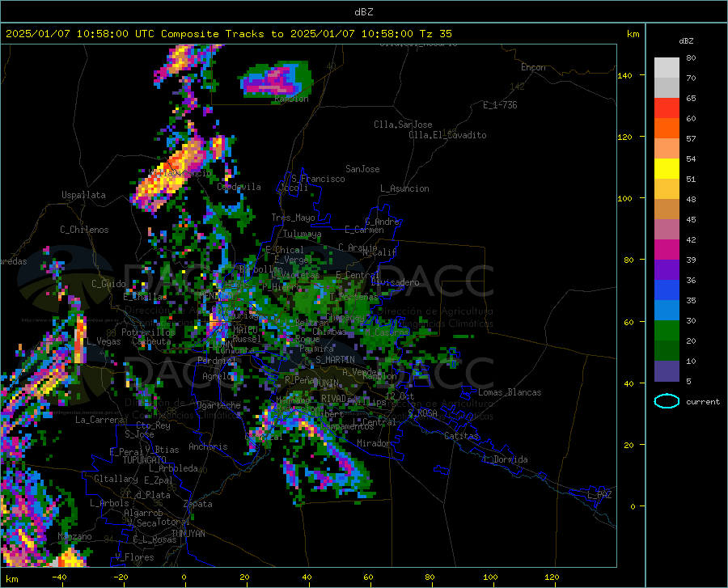Select the Capdevila map label

pos(239,187)
